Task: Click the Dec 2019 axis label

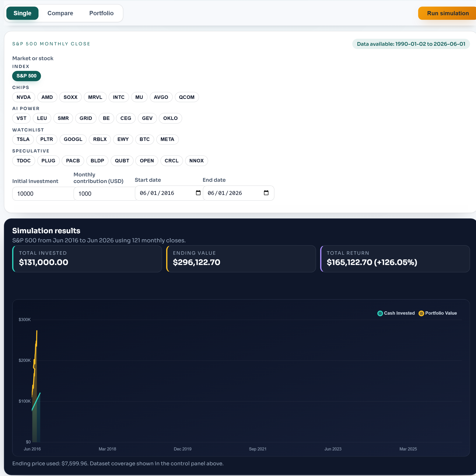Action: pyautogui.click(x=183, y=449)
